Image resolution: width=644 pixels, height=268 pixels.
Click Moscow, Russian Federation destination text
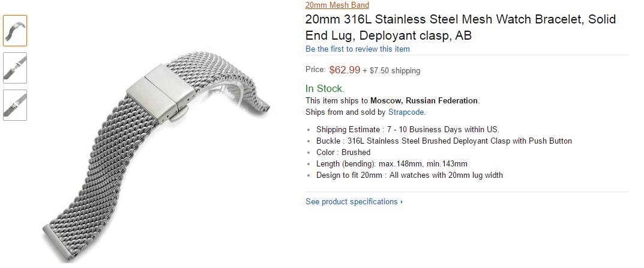424,100
